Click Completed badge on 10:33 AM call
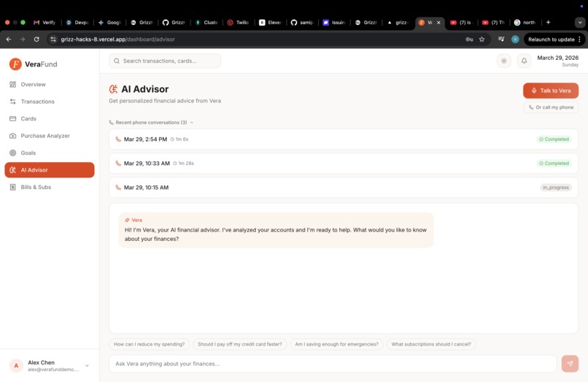This screenshot has height=382, width=588. [x=554, y=164]
